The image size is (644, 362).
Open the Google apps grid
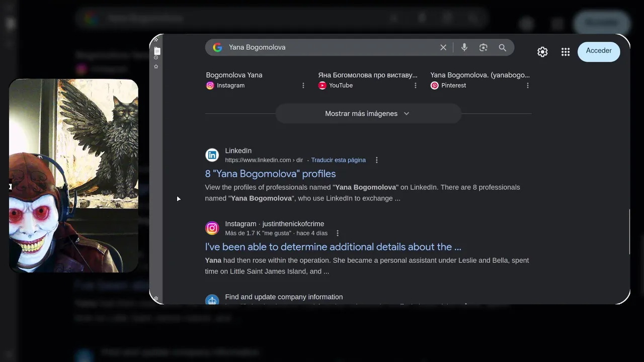[x=566, y=52]
